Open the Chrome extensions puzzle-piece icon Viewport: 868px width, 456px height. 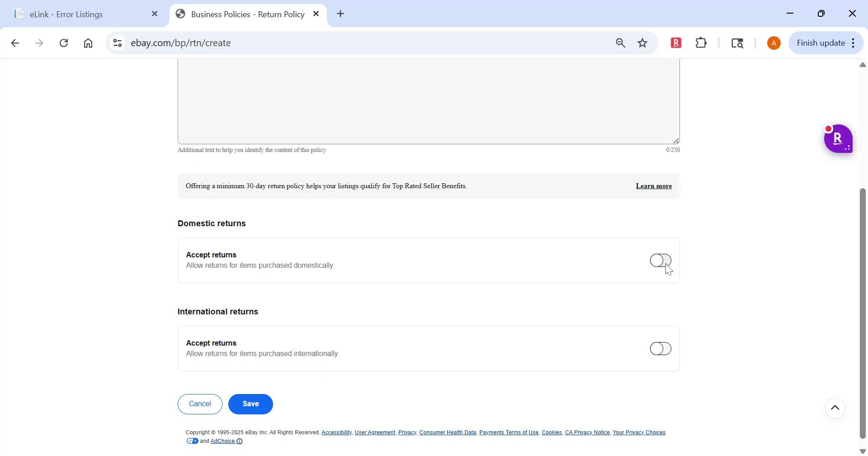point(701,43)
